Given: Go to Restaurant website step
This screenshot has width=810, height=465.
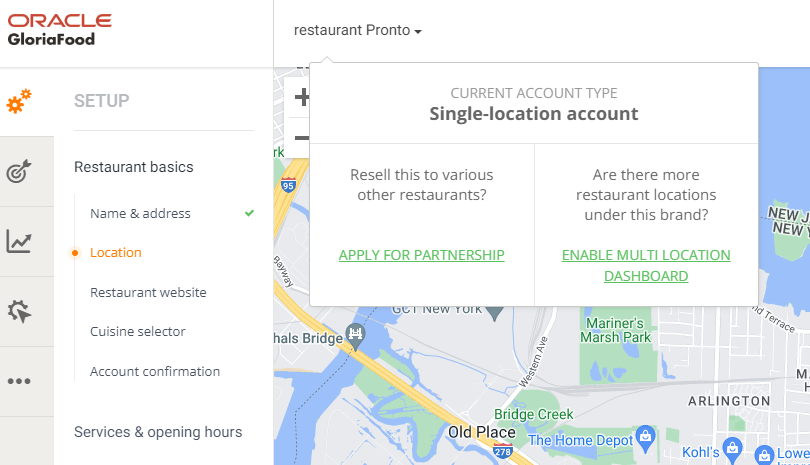Looking at the screenshot, I should click(x=148, y=292).
